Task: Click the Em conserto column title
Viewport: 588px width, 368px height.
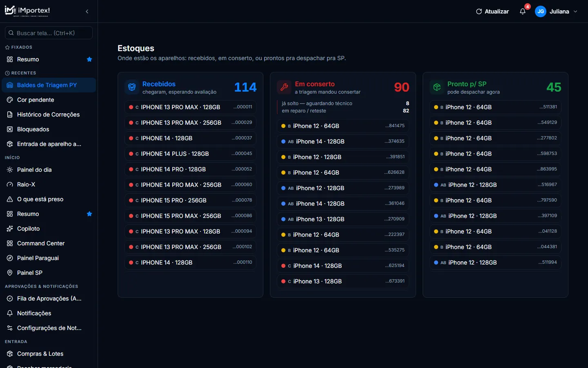Action: [315, 84]
